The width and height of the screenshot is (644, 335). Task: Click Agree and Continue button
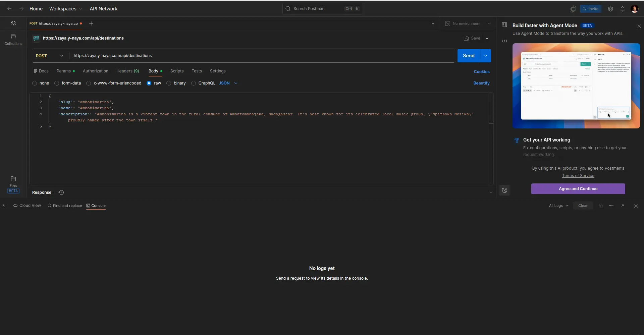578,189
